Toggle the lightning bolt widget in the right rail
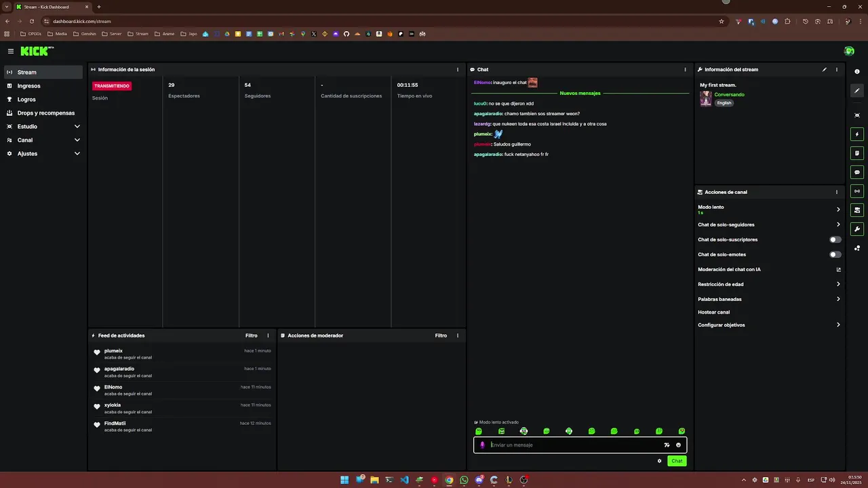Image resolution: width=868 pixels, height=488 pixels. pos(857,134)
